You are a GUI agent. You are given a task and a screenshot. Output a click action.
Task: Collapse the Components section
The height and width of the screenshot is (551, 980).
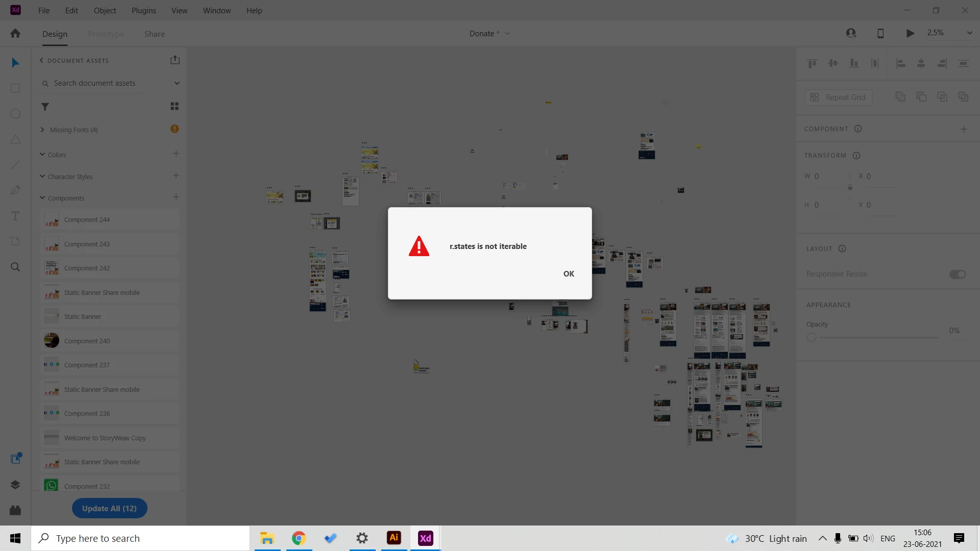42,198
